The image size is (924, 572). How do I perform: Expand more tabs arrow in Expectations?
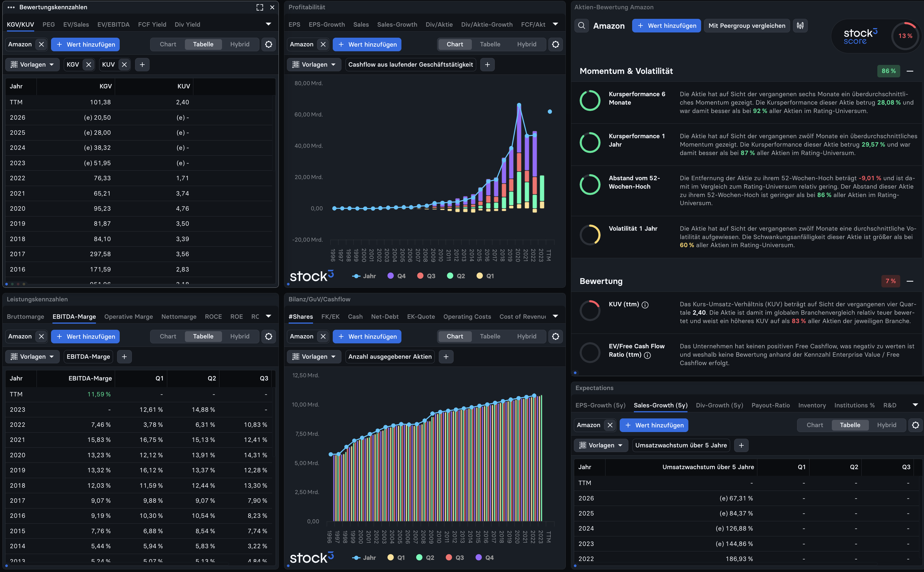(915, 405)
